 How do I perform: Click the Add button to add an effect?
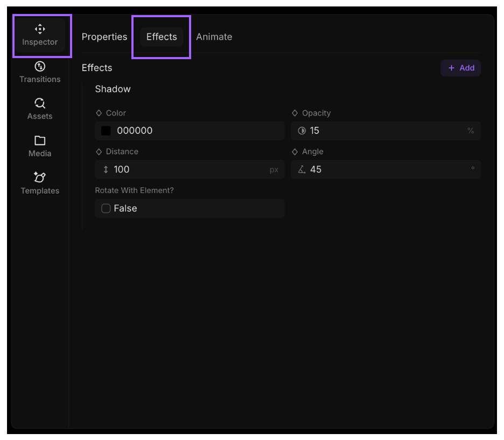coord(461,68)
